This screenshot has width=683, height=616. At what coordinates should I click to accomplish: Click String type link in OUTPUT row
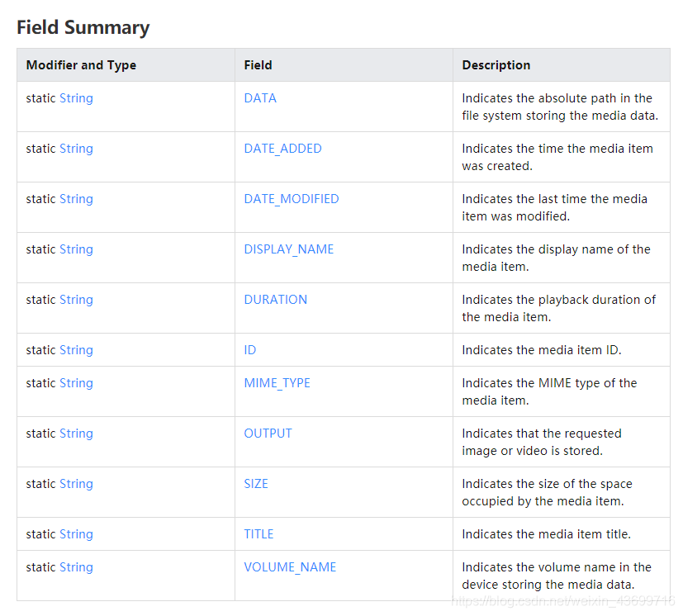point(76,434)
